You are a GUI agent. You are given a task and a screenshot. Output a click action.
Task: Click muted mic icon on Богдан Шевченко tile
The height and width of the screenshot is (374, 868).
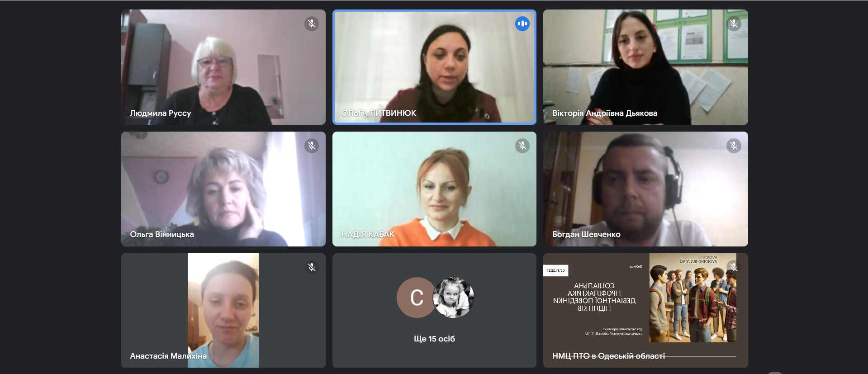[x=734, y=146]
